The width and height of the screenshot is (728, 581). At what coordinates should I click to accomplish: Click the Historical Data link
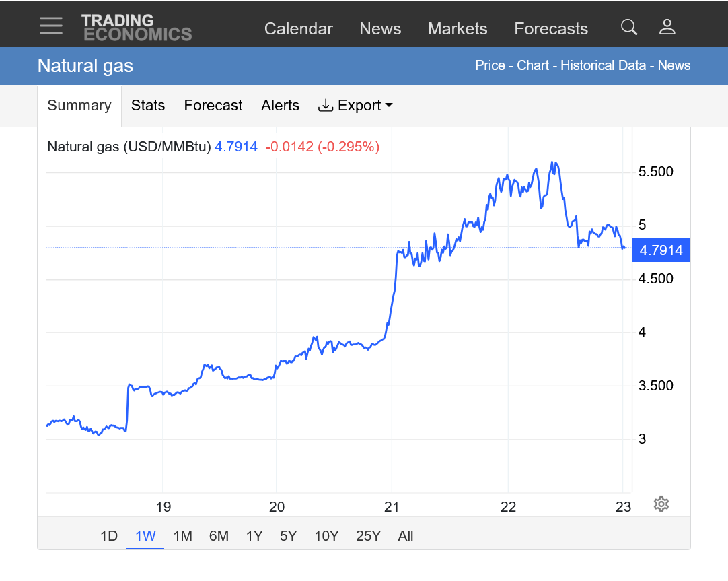pyautogui.click(x=604, y=65)
